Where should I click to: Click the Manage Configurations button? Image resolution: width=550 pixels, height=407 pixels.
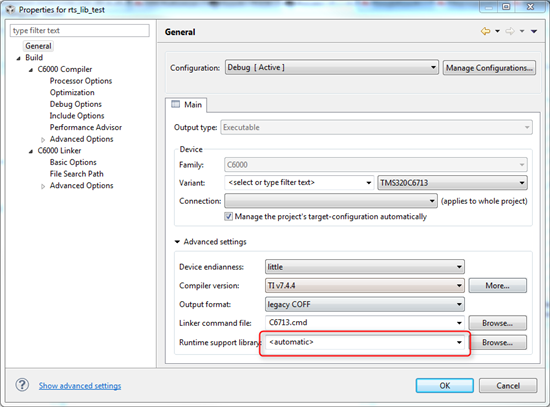pyautogui.click(x=489, y=68)
